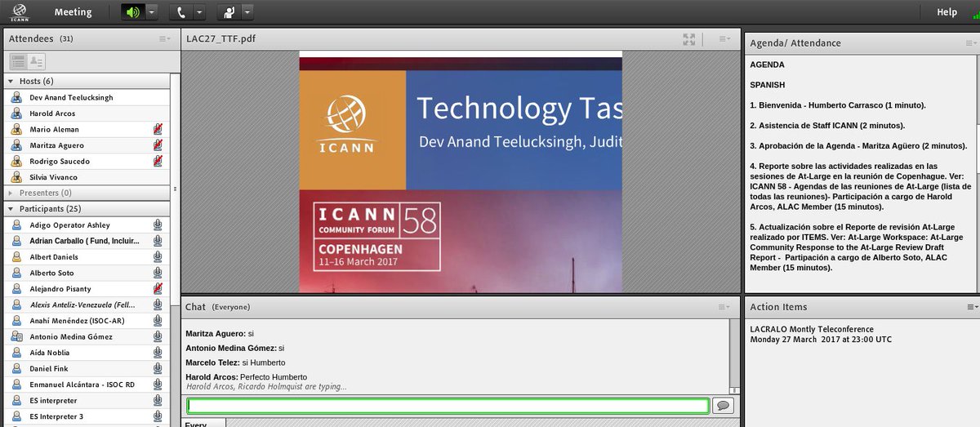980x427 pixels.
Task: Click the raise hand status icon
Action: pos(229,12)
